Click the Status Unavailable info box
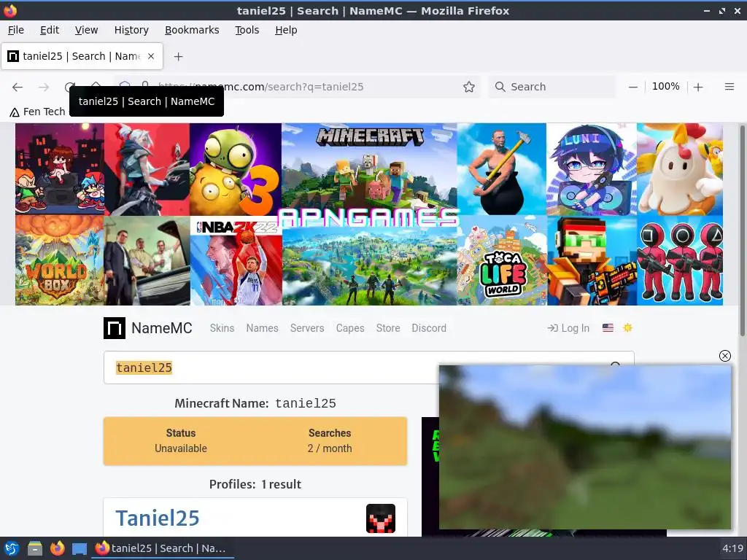The image size is (747, 560). tap(181, 441)
